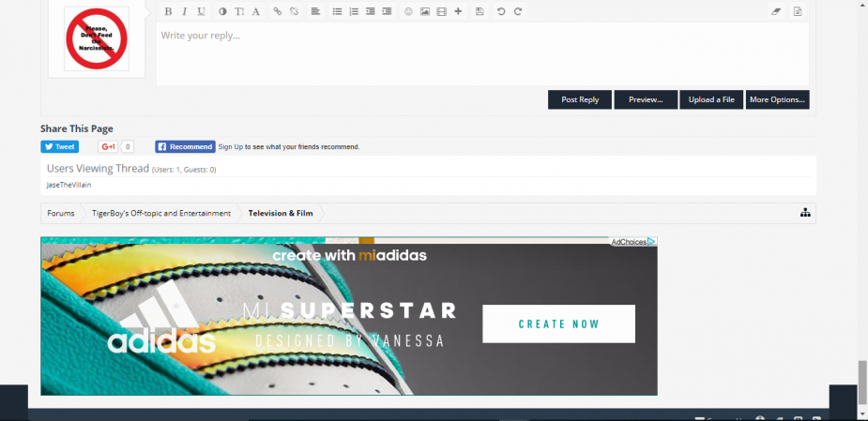The image size is (868, 421).
Task: Click the user avatar image
Action: (x=97, y=38)
